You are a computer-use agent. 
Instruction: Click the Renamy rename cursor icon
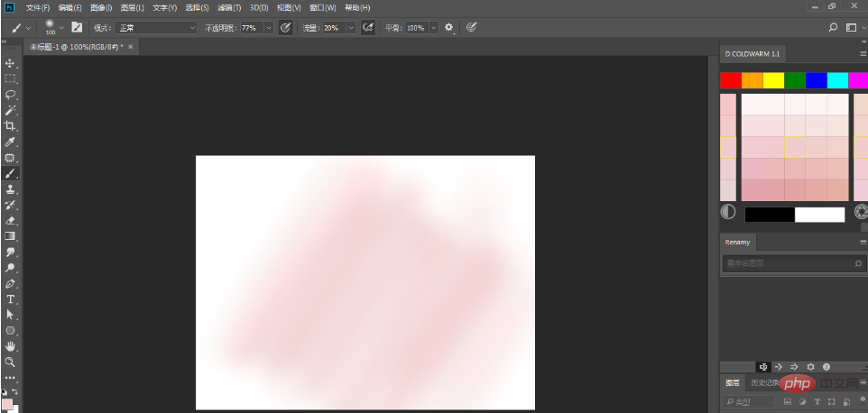[763, 366]
